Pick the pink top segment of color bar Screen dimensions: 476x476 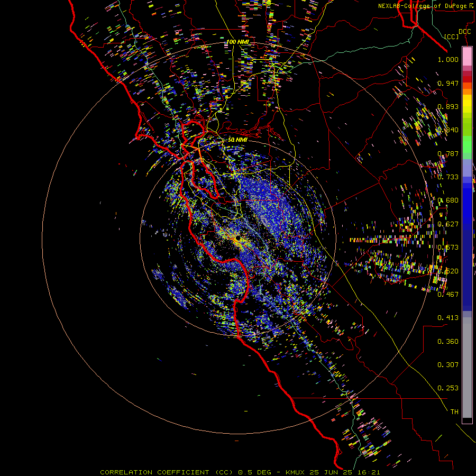pyautogui.click(x=467, y=56)
